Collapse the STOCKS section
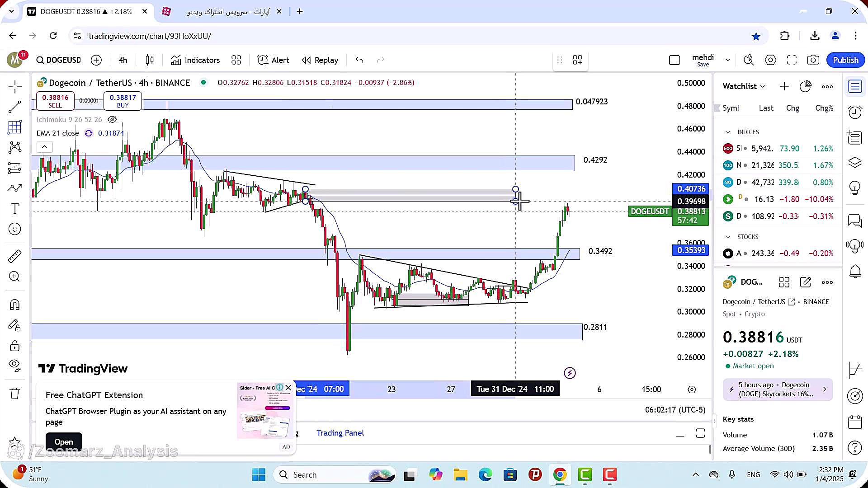The width and height of the screenshot is (868, 488). tap(728, 237)
